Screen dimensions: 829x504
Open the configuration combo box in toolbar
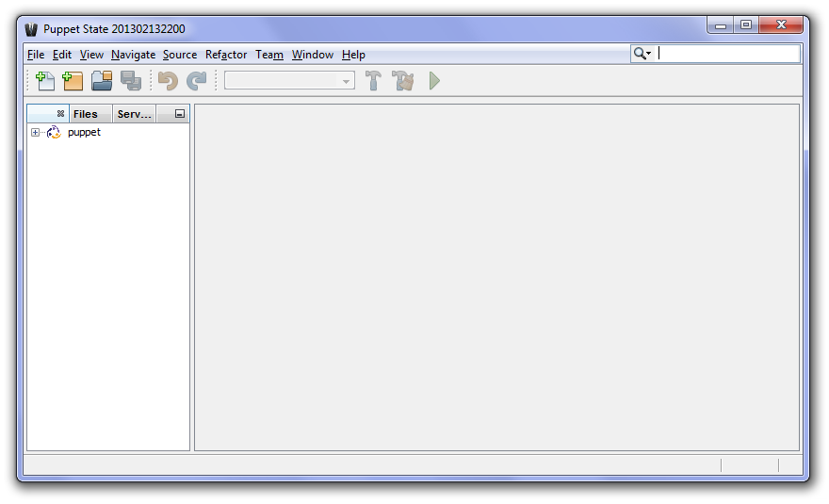tap(289, 81)
